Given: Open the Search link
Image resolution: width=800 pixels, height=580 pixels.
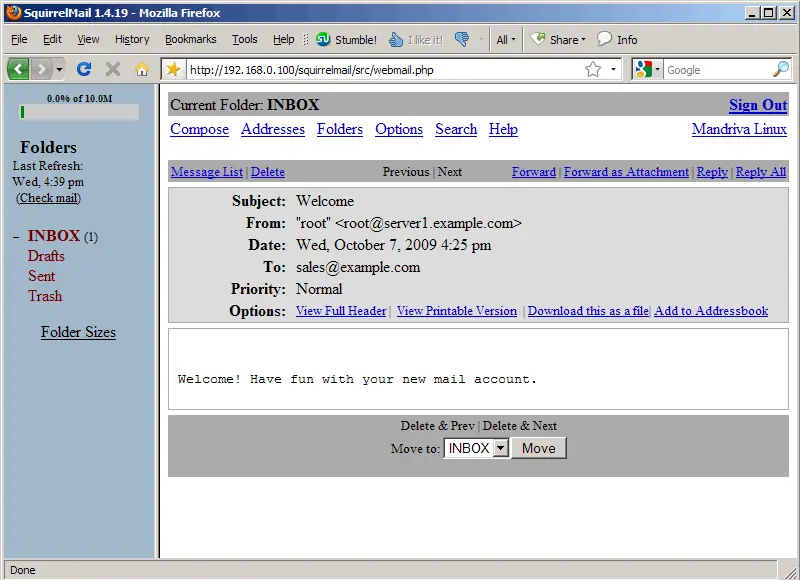Looking at the screenshot, I should 456,129.
